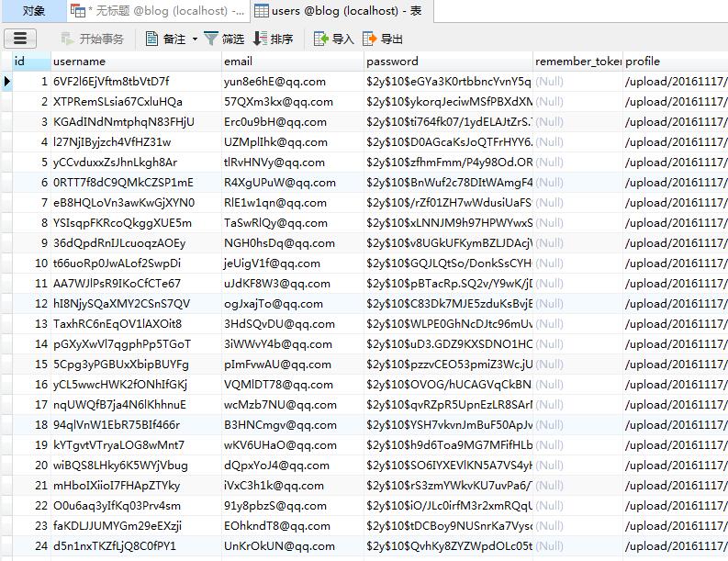Click the 导出 (export) button

pos(383,39)
